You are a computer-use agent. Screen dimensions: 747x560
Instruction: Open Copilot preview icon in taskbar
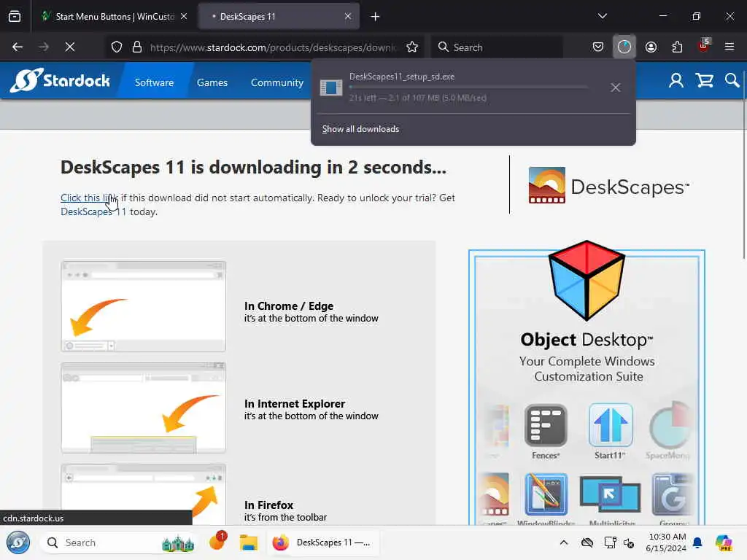(724, 542)
